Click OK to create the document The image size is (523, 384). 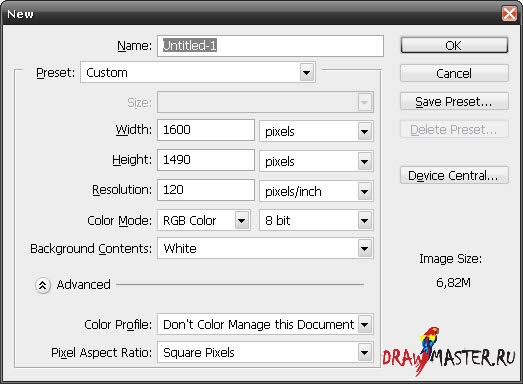click(454, 45)
